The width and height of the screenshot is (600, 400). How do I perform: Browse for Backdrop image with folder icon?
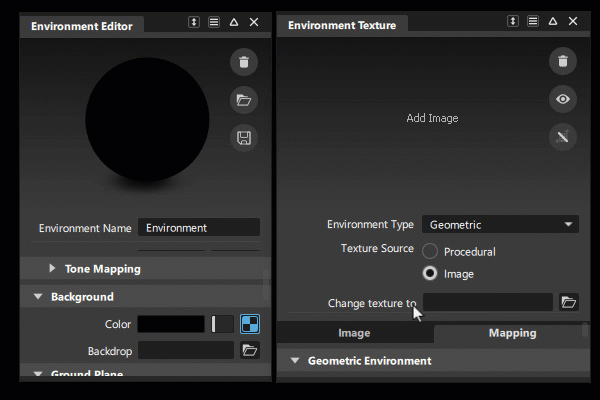coord(250,350)
